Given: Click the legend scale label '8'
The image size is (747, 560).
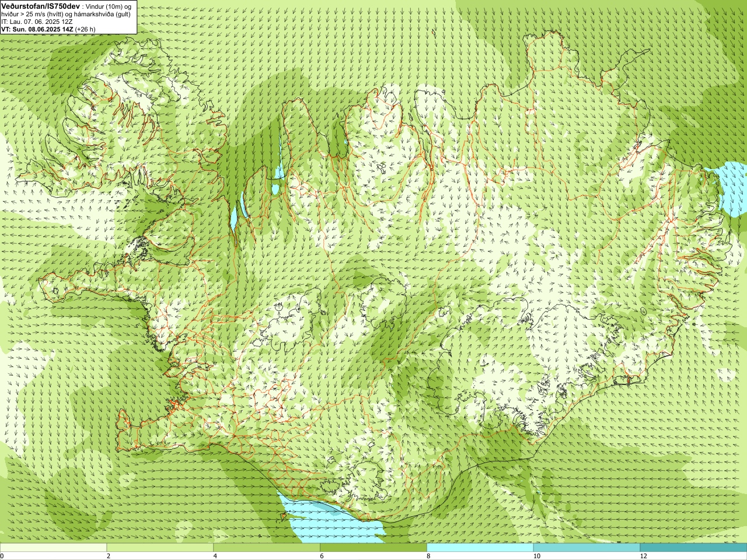Looking at the screenshot, I should [428, 556].
